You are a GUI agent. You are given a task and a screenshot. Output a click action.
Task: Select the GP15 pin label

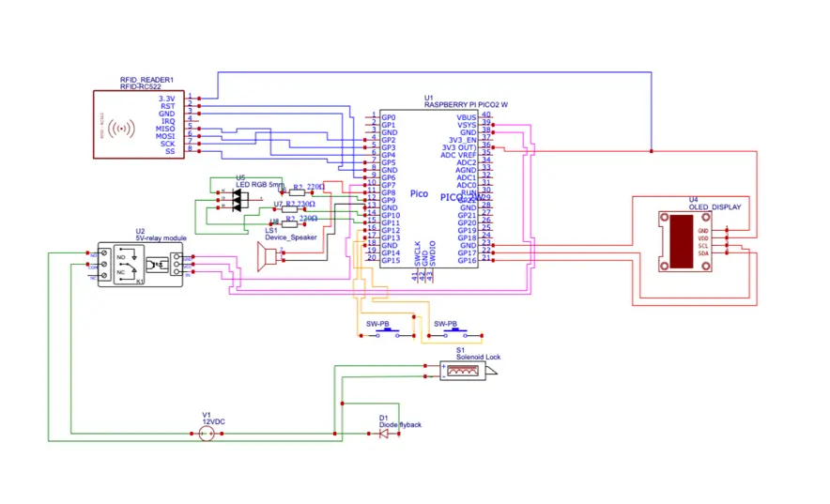[x=391, y=260]
